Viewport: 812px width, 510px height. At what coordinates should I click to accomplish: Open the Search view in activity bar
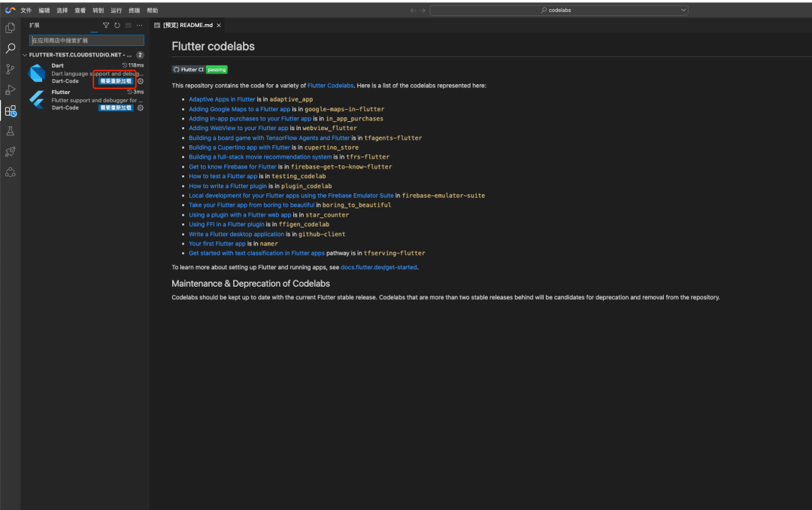click(x=10, y=48)
